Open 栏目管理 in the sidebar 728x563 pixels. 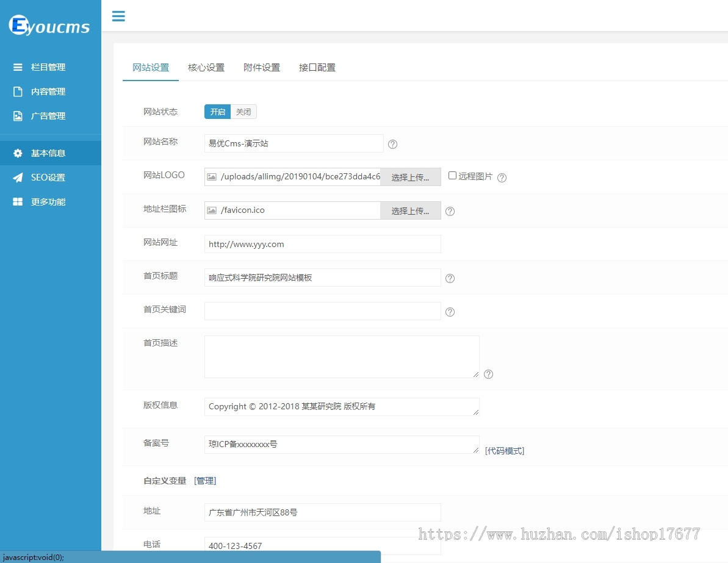[x=51, y=67]
